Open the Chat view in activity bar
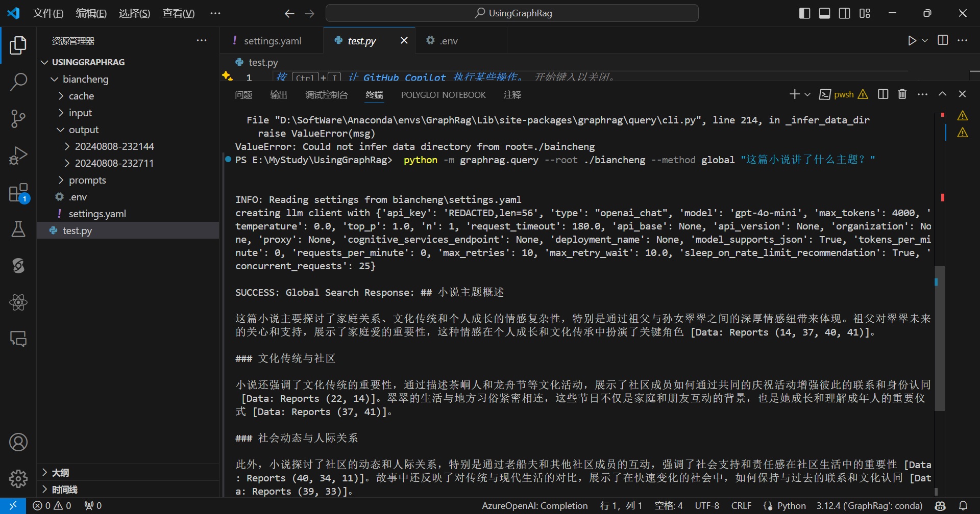This screenshot has width=980, height=514. tap(18, 339)
